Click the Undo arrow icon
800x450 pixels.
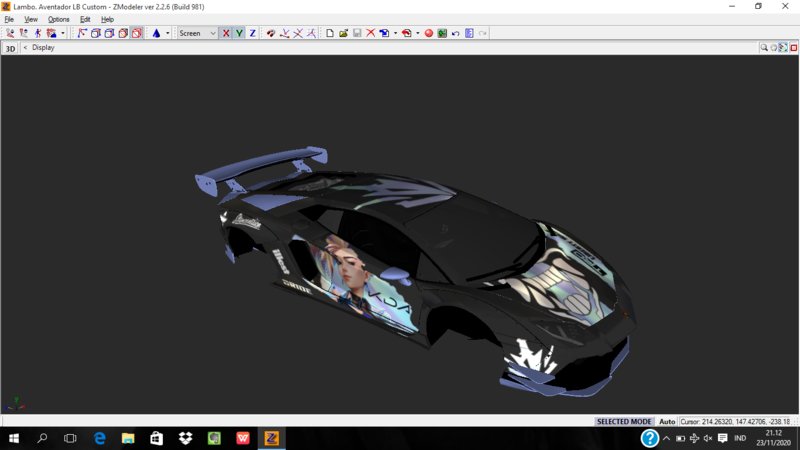tap(456, 33)
